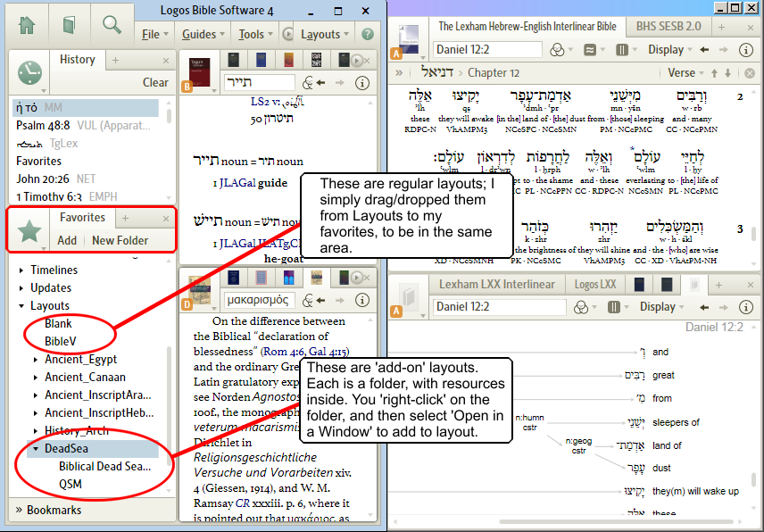Collapse the Layouts folder
The width and height of the screenshot is (764, 532).
coord(21,306)
